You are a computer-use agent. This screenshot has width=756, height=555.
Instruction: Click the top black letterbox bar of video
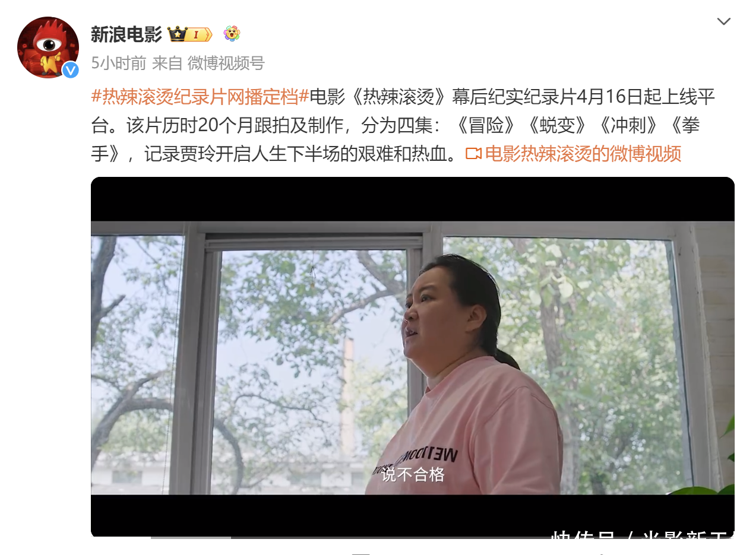point(413,199)
